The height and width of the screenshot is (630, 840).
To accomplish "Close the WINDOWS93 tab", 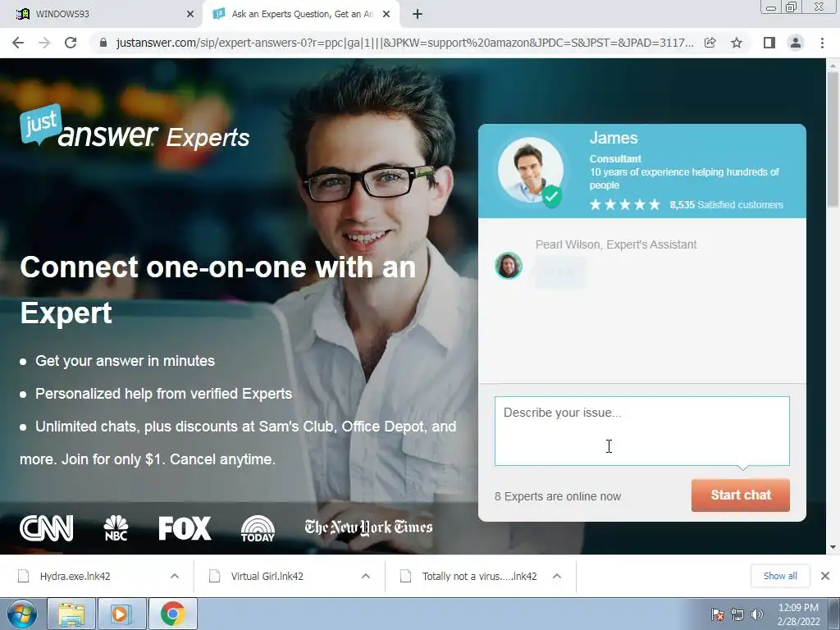I will click(x=190, y=15).
